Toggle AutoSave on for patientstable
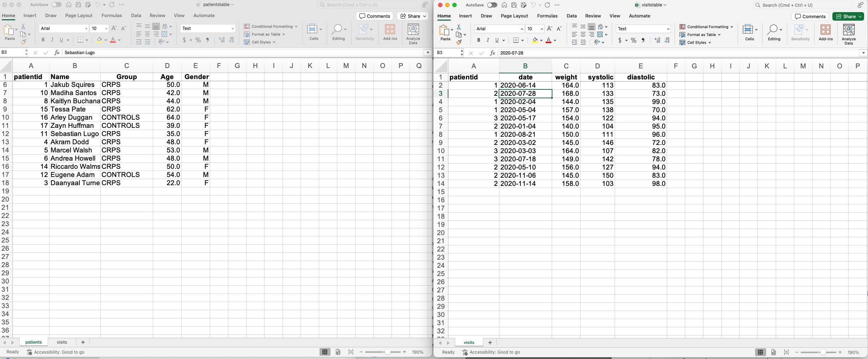Screen dimensions: 868x359 click(x=56, y=5)
